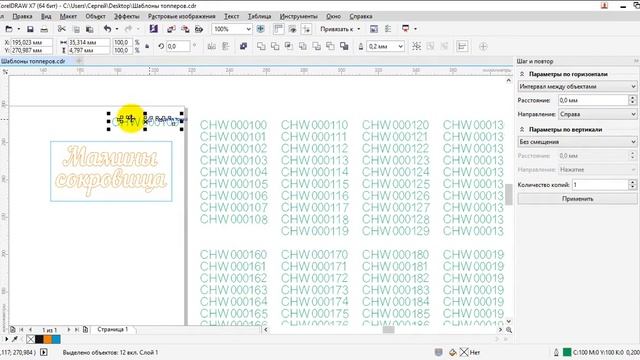Open the arrow dropdown next to Undo
The image size is (640, 360).
[x=117, y=29]
